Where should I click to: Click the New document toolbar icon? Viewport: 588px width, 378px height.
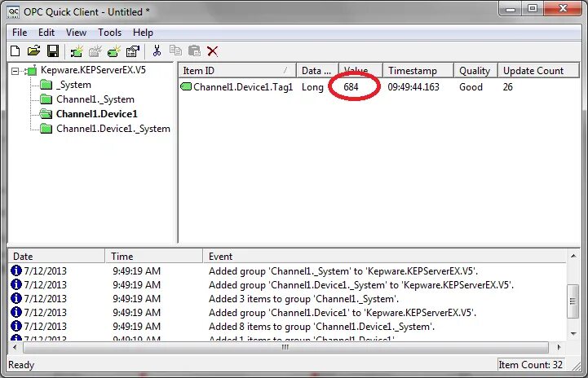coord(15,51)
